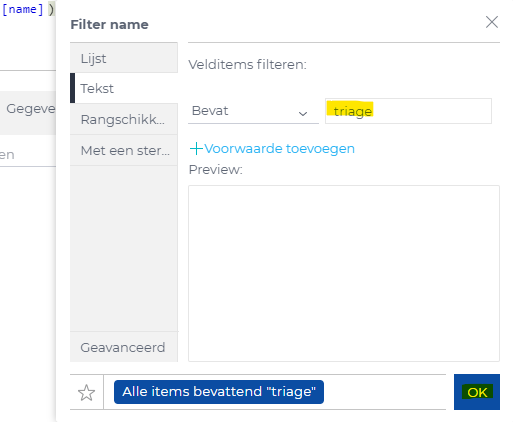Click the Voorwaarde toevoegen link
Viewport: 513px width, 422px height.
[x=279, y=149]
